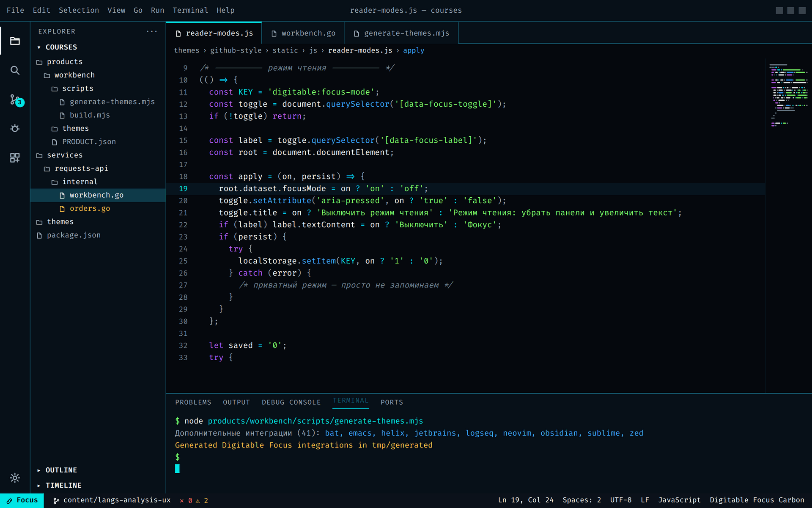
Task: Click the file icon on workbench.go tab
Action: [x=274, y=33]
